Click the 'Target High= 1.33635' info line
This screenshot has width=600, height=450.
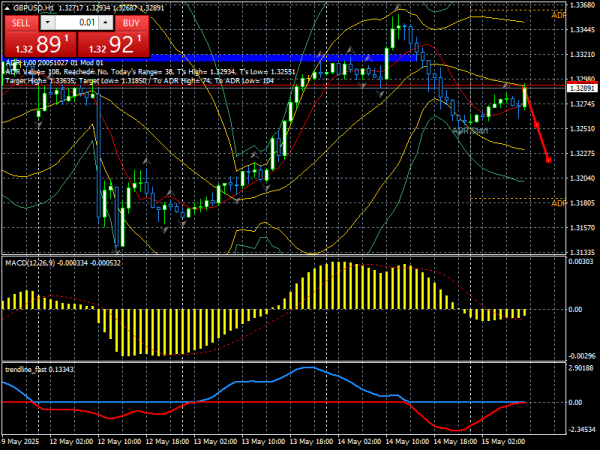pos(140,81)
